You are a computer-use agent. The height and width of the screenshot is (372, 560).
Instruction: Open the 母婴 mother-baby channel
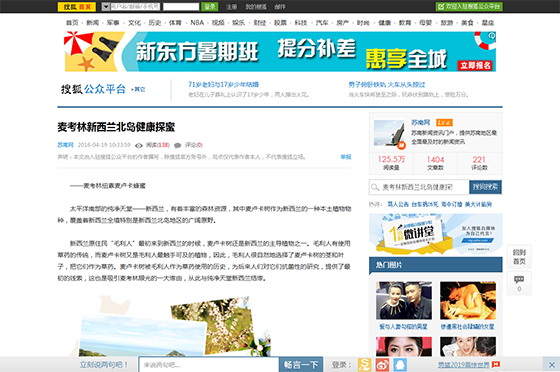[425, 22]
